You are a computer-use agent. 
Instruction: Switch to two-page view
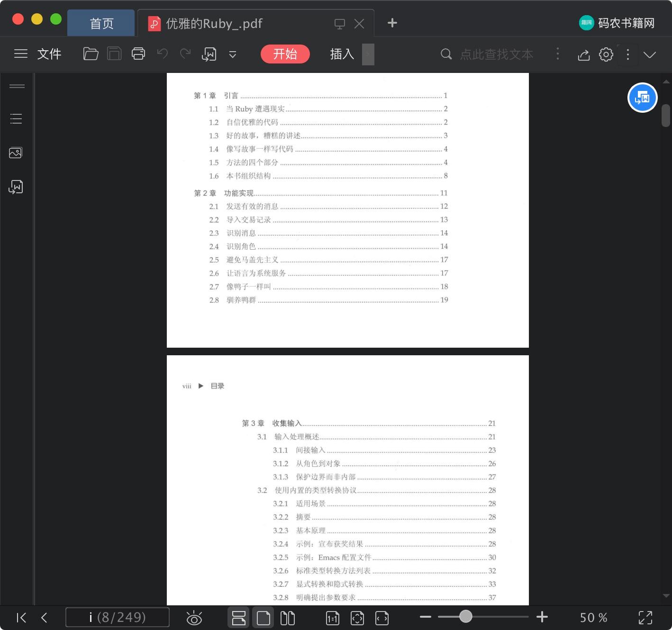point(288,618)
